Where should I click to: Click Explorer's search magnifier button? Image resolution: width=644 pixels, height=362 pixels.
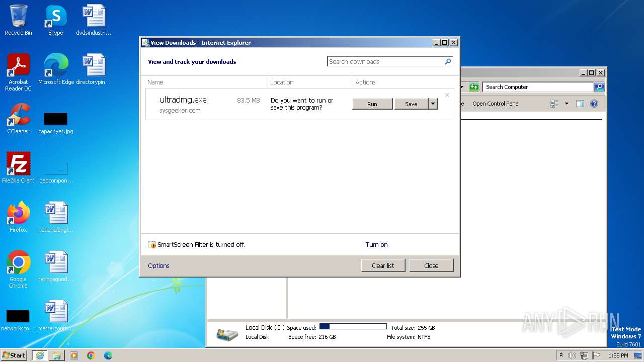[x=599, y=87]
